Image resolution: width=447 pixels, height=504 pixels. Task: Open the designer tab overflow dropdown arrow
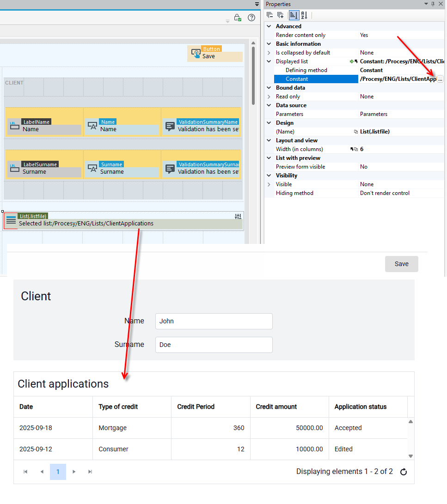257,4
